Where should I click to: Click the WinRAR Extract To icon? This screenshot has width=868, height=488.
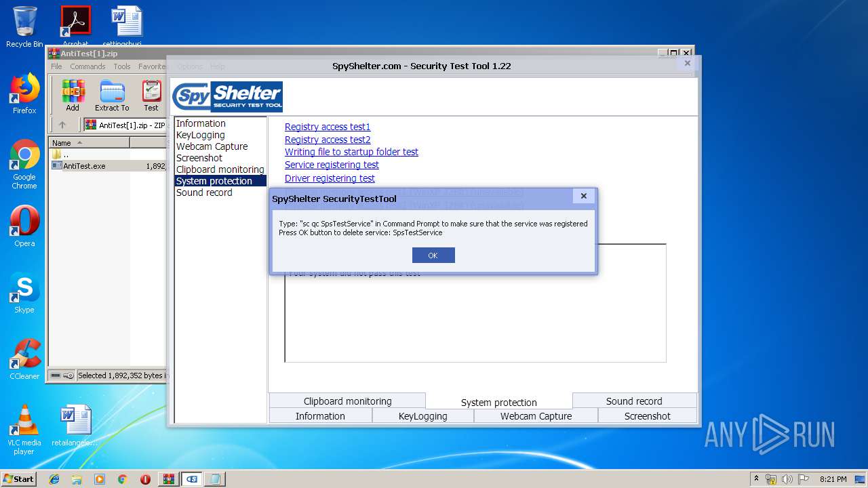[112, 96]
